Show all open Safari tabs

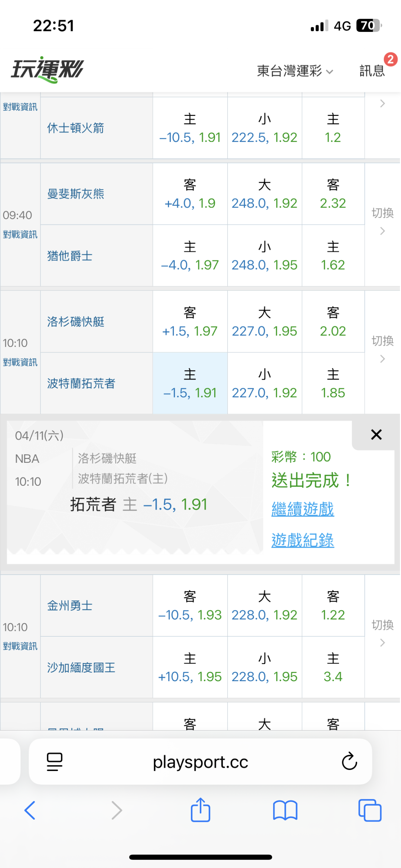(x=369, y=810)
